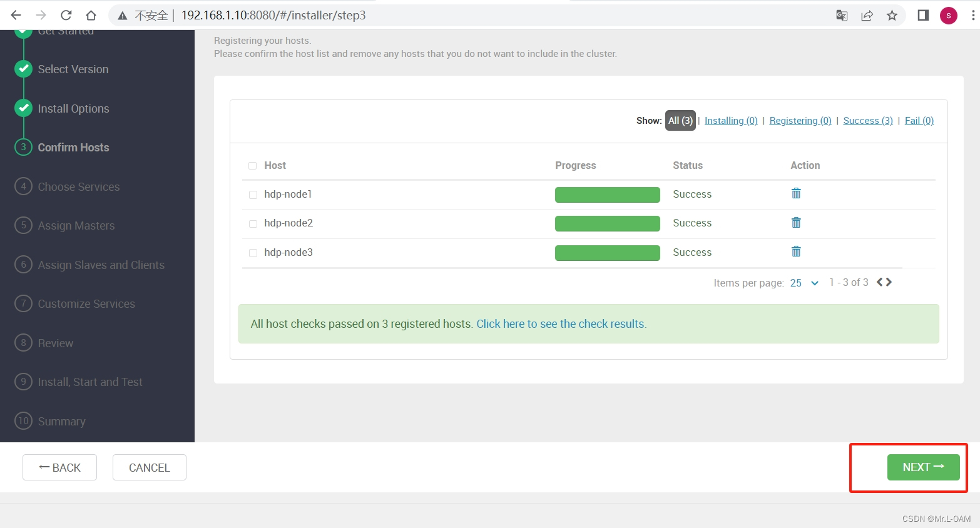The image size is (980, 528).
Task: Go back with browser back arrow
Action: click(x=16, y=15)
